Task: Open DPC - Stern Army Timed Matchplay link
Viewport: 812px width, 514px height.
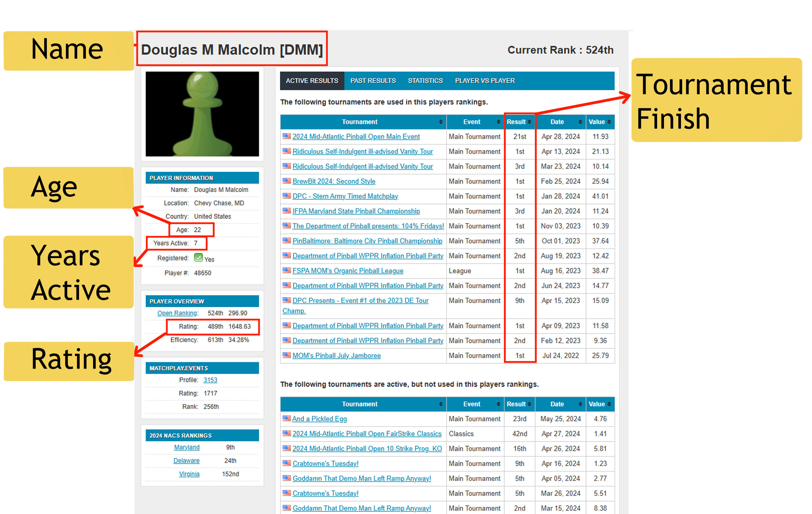Action: click(x=345, y=196)
